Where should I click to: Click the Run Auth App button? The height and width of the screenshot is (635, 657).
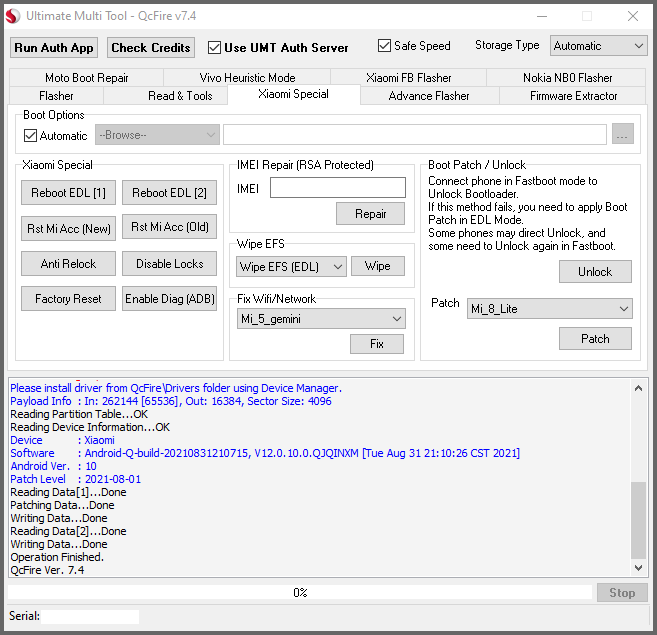[x=54, y=48]
